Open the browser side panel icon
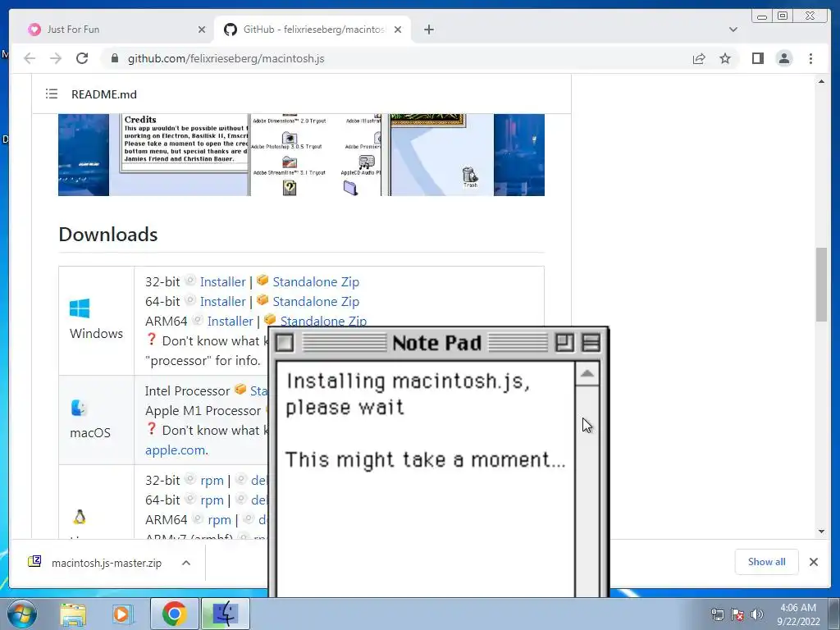The image size is (840, 630). pos(757,58)
